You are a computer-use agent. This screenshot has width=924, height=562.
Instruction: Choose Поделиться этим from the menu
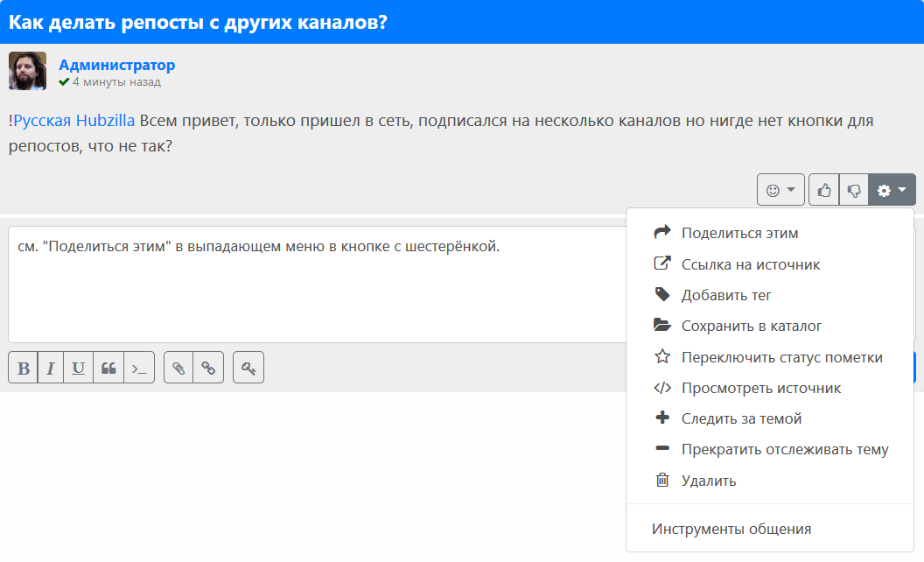coord(739,233)
